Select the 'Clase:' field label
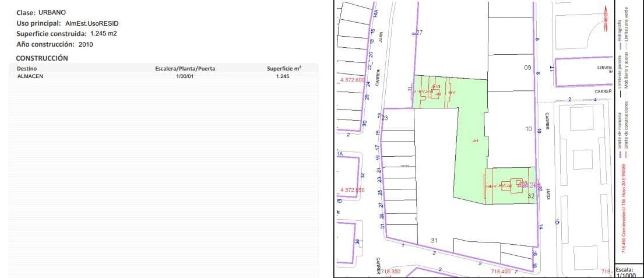This screenshot has height=278, width=644. point(26,13)
